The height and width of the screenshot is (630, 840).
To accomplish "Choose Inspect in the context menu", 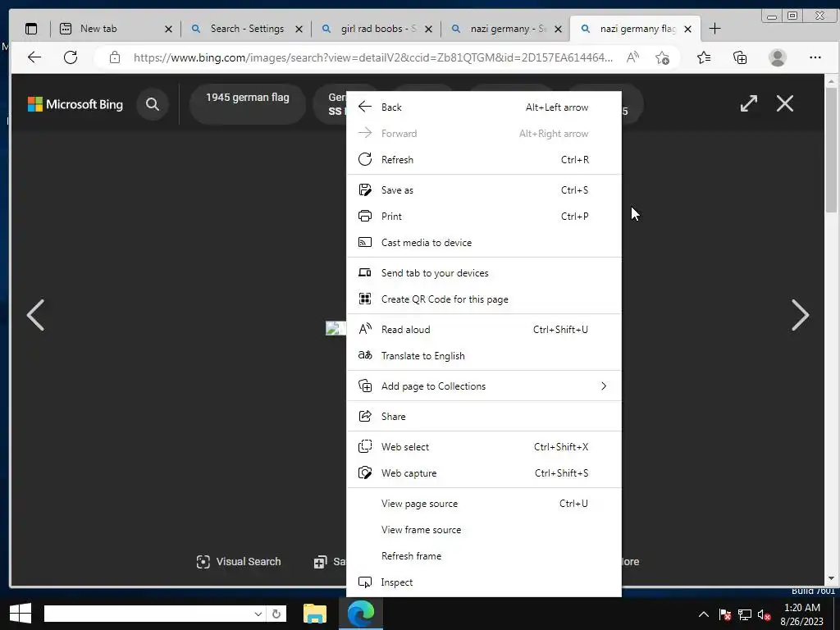I will 484,582.
